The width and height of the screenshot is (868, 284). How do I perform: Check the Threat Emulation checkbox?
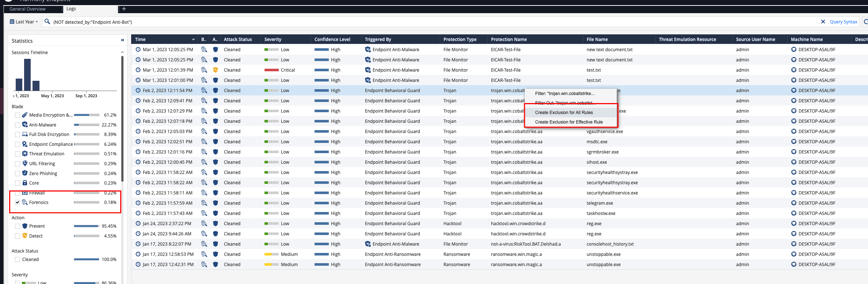tap(18, 154)
